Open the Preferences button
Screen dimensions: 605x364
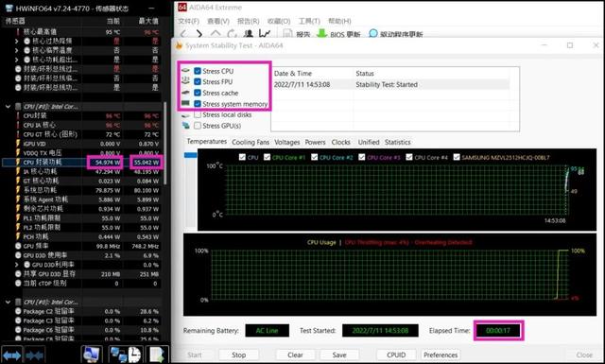(441, 355)
